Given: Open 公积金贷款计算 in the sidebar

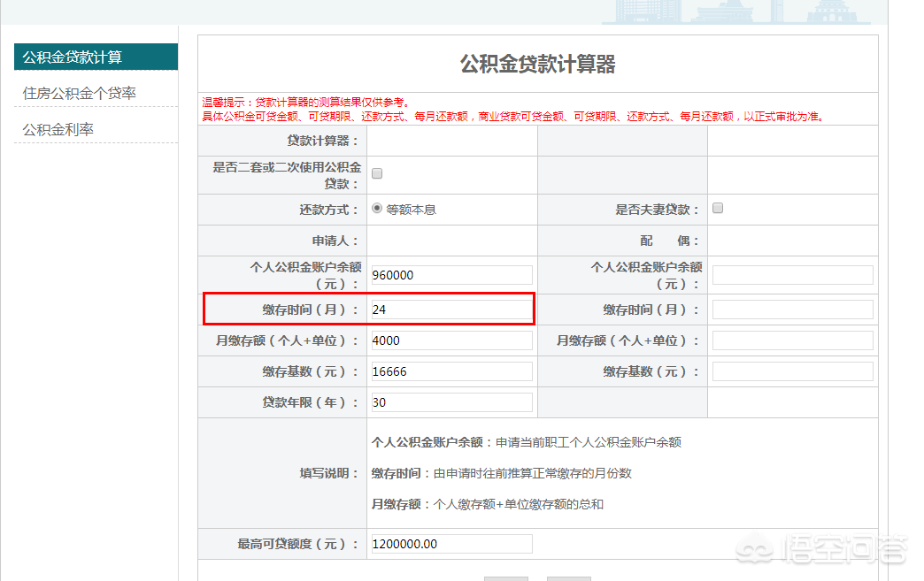Looking at the screenshot, I should click(96, 57).
